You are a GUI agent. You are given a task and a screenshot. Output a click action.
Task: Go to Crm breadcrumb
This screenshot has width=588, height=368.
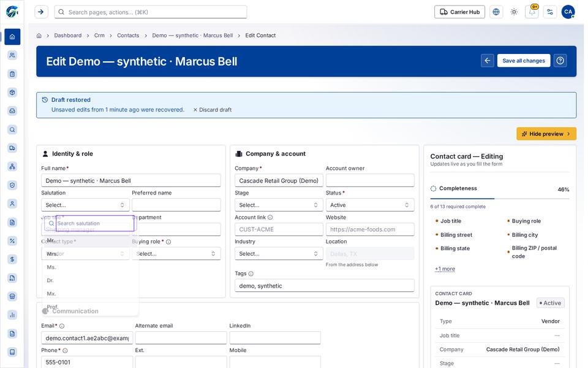(99, 36)
